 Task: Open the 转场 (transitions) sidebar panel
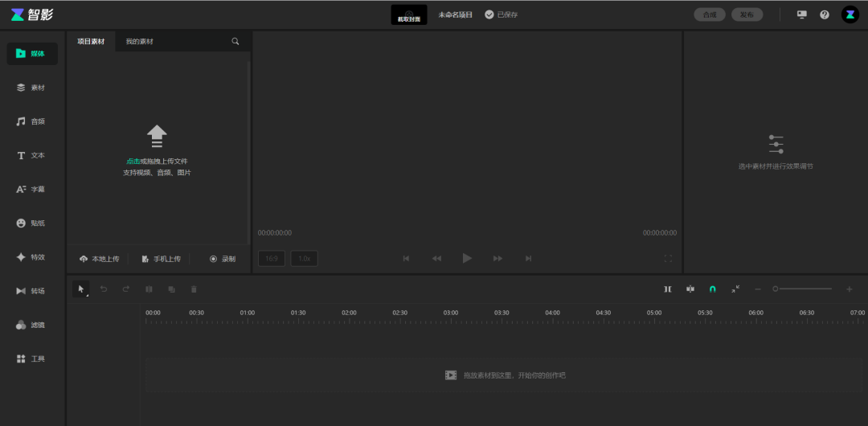32,291
